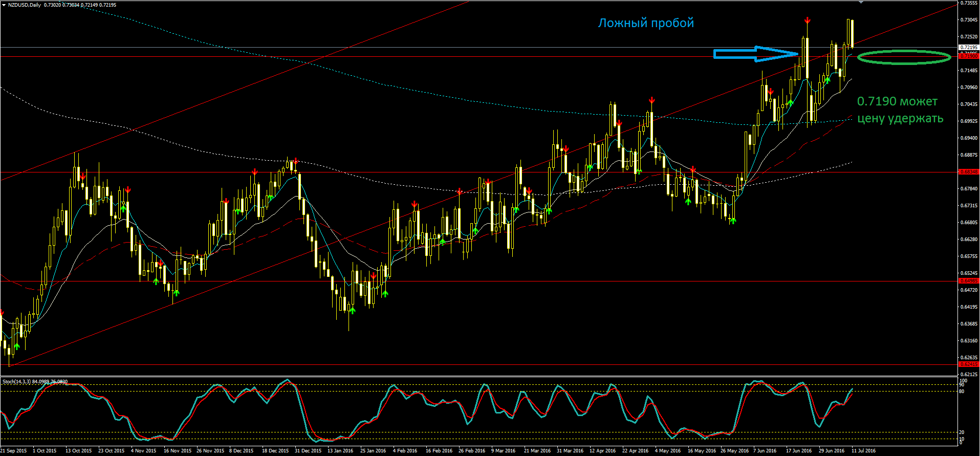The image size is (980, 456).
Task: Click price scale value 0.69925
Action: pyautogui.click(x=969, y=121)
